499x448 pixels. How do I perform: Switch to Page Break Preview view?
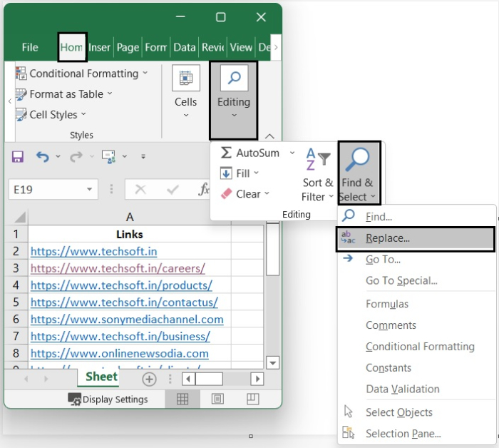252,399
